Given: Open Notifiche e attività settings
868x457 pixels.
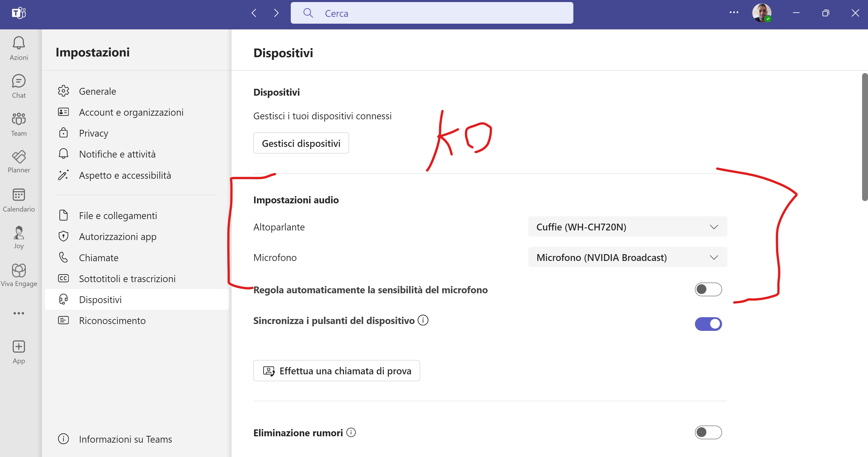Looking at the screenshot, I should point(137,154).
